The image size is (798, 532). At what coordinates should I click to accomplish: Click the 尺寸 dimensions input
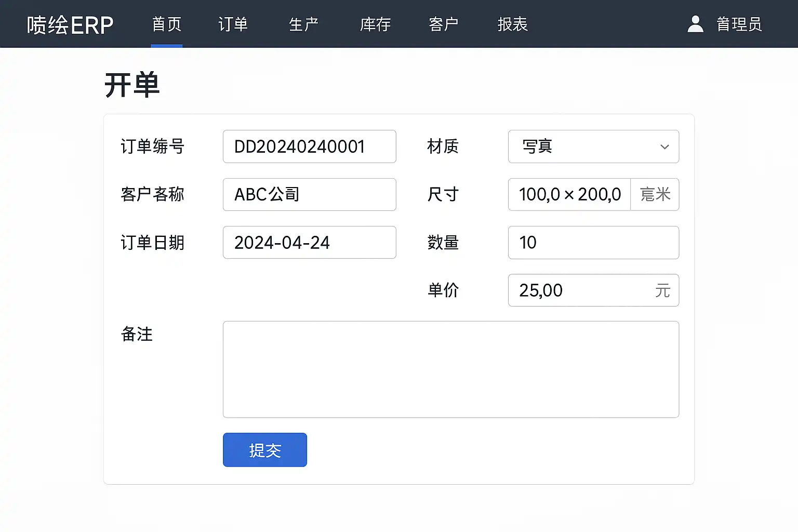click(569, 195)
